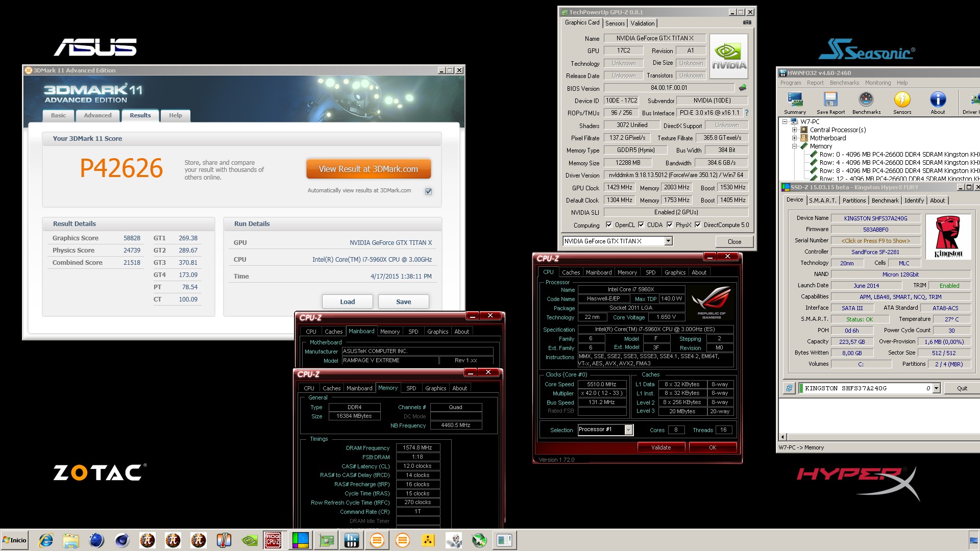Switch to ROG CPU-Z taskbar icon
This screenshot has height=551, width=980.
point(273,540)
